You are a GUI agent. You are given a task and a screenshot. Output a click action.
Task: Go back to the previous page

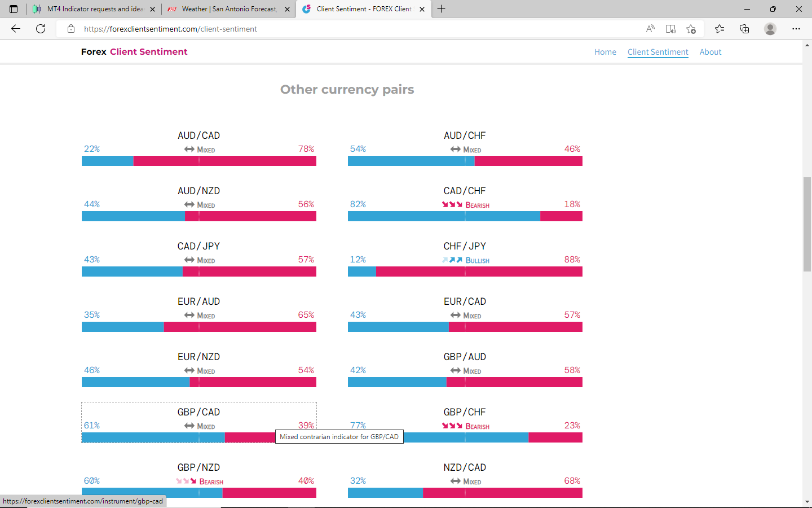16,29
